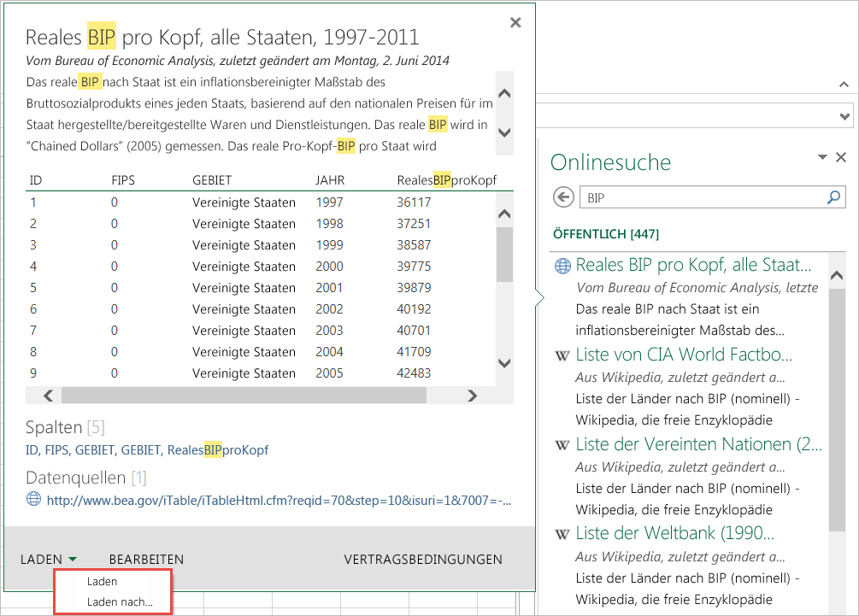Close the Onlinesuche pane
859x616 pixels.
841,157
